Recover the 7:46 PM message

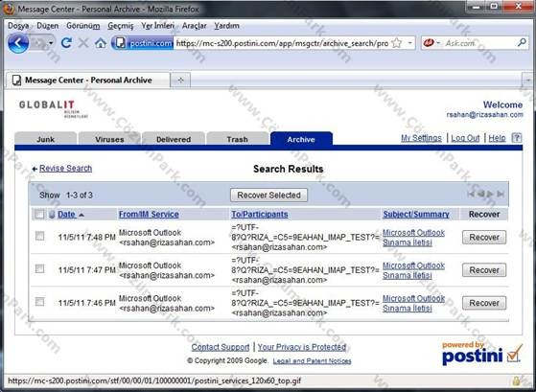[484, 303]
